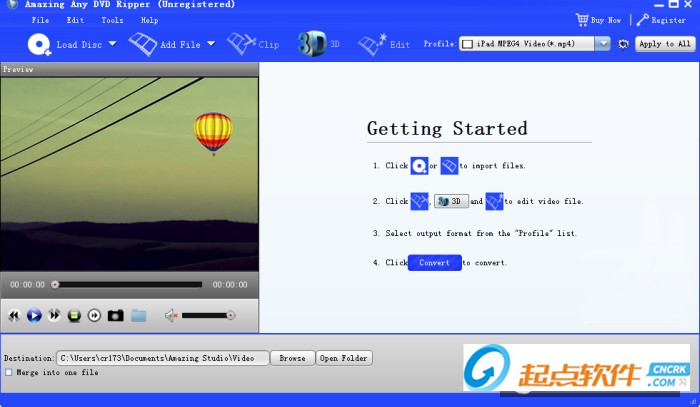
Task: Click the Convert button in Getting Started
Action: point(434,262)
